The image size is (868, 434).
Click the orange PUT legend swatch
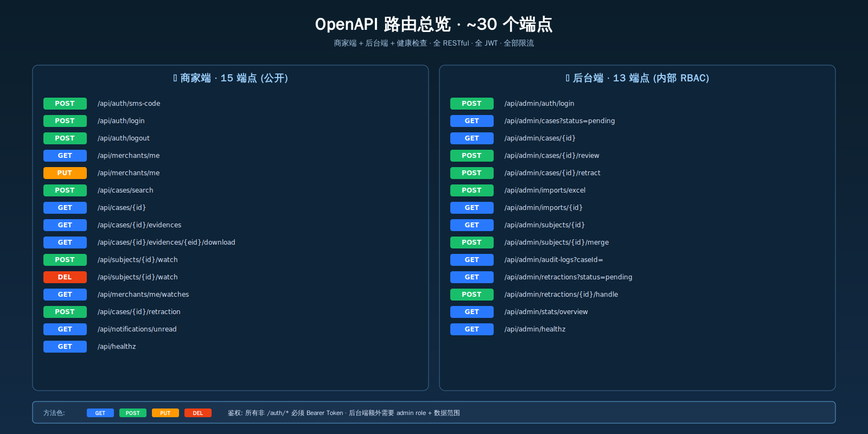click(x=165, y=413)
